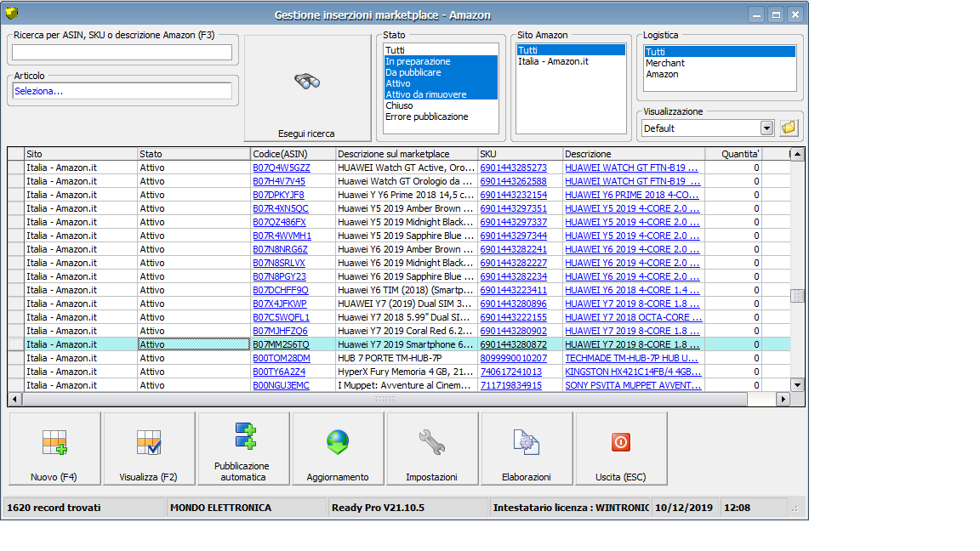This screenshot has height=551, width=980.
Task: Open Elaborazioni button
Action: click(x=527, y=449)
